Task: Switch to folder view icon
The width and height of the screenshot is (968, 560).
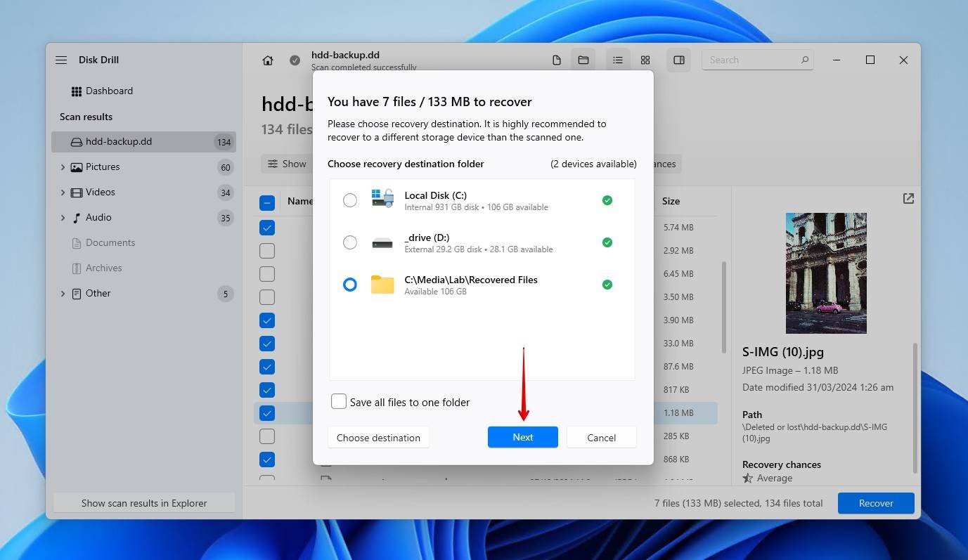Action: (x=583, y=60)
